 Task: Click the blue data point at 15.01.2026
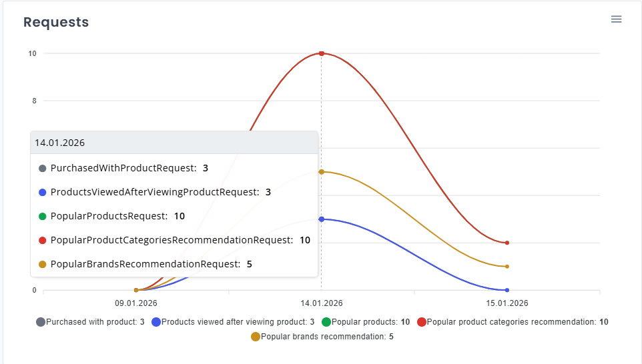507,290
